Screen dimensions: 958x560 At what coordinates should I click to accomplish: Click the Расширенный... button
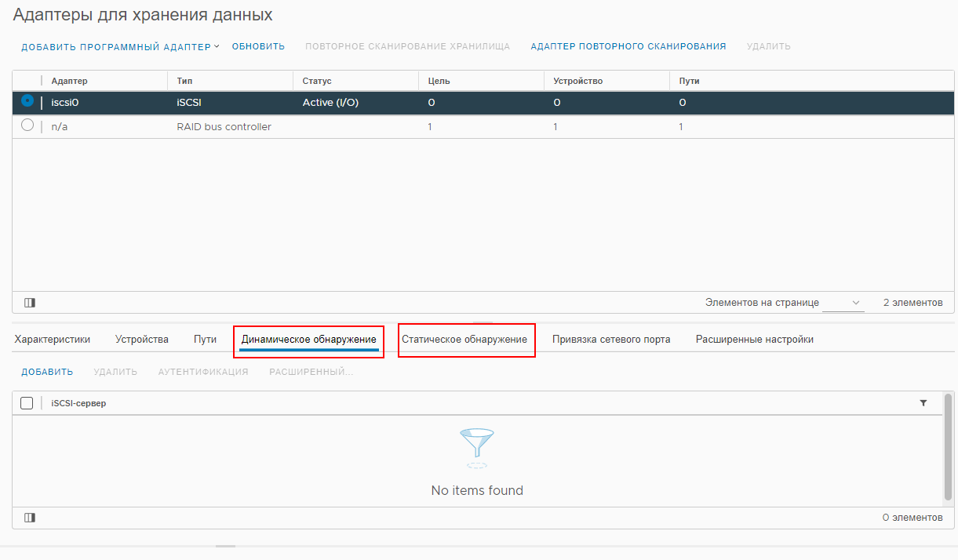(x=311, y=372)
